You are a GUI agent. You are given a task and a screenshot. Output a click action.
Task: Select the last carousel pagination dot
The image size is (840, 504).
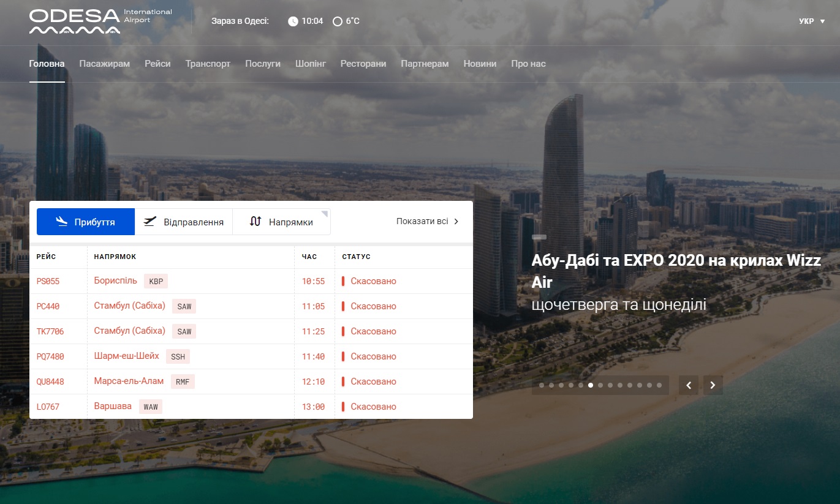coord(659,385)
